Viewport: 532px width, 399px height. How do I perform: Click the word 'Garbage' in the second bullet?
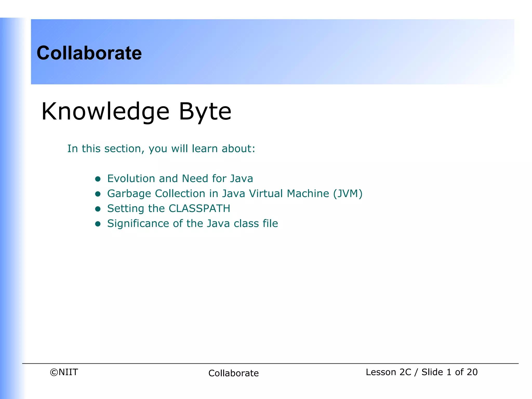tap(129, 194)
